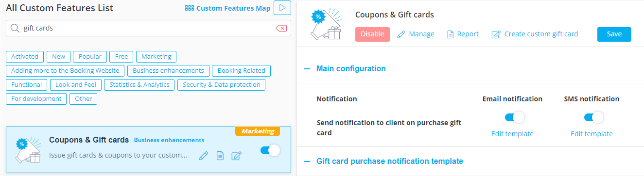
Task: Collapse Gift card purchase notification template section
Action: [383, 161]
